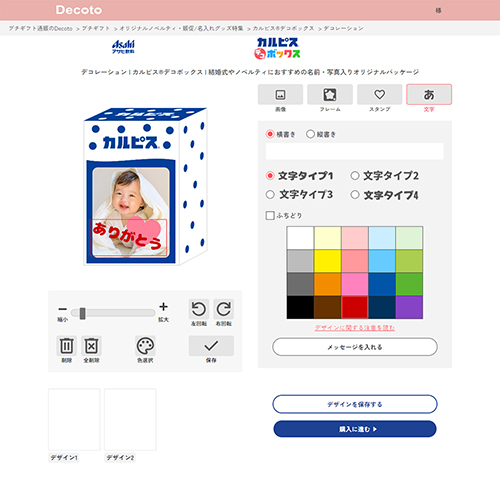Pick the dark gray color swatch

pyautogui.click(x=300, y=284)
